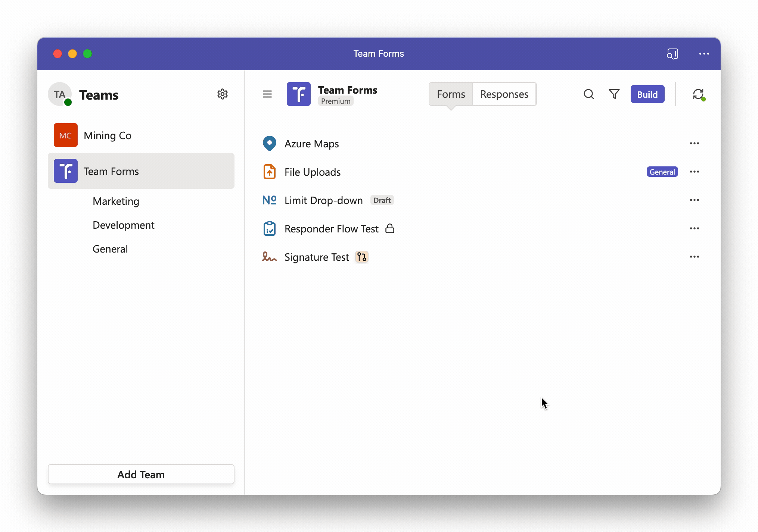758x532 pixels.
Task: Click the filter funnel icon
Action: pyautogui.click(x=614, y=94)
